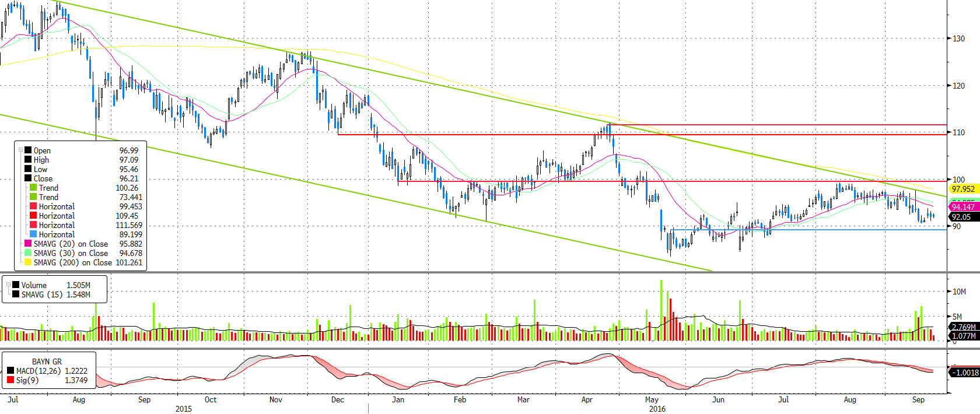This screenshot has width=980, height=414.
Task: Click the Volume value 1.505M
Action: (78, 285)
